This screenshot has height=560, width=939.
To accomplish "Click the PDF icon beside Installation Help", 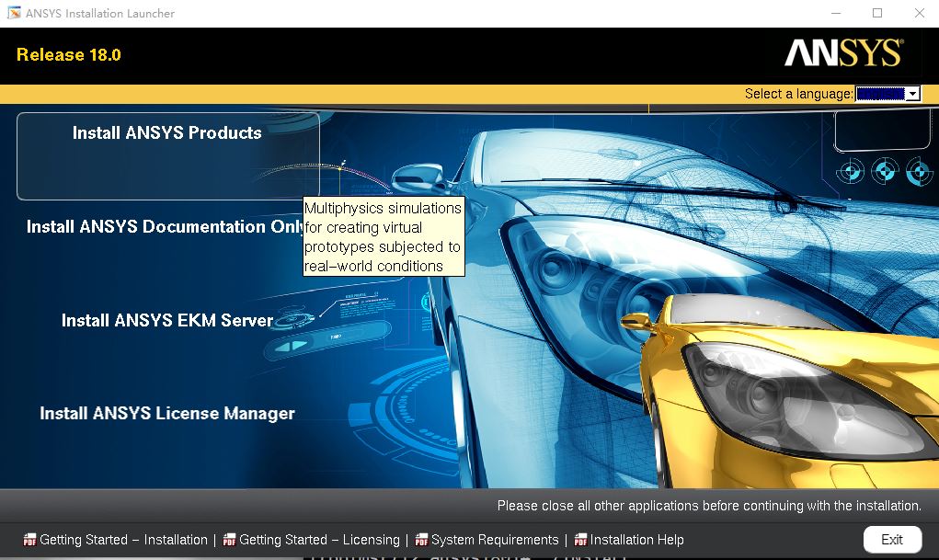I will click(580, 540).
